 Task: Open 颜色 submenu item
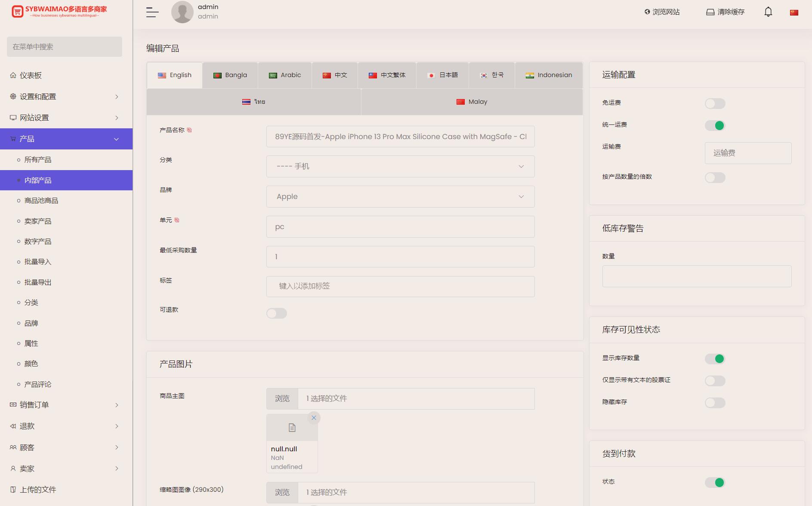(x=66, y=364)
